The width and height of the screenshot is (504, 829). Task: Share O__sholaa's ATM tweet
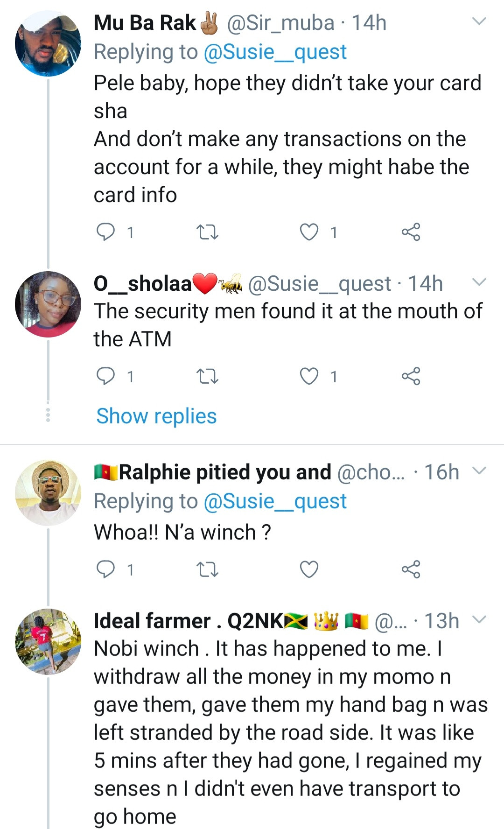(411, 376)
